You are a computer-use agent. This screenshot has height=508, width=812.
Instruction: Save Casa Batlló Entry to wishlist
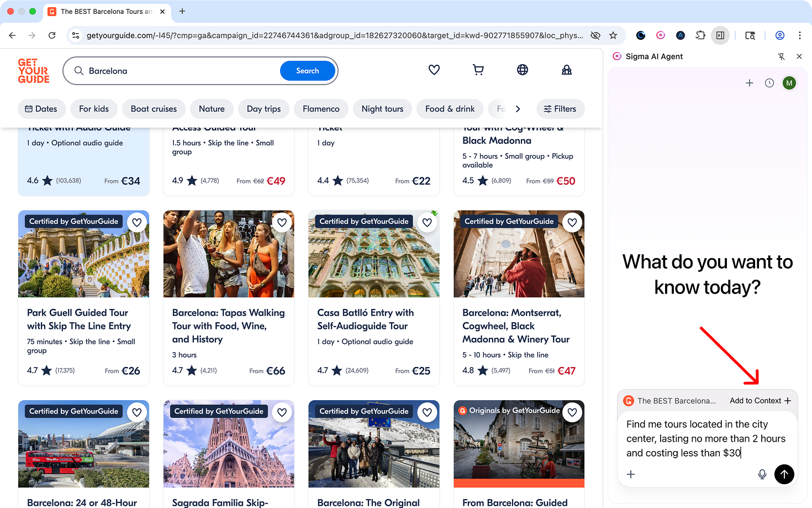click(427, 222)
